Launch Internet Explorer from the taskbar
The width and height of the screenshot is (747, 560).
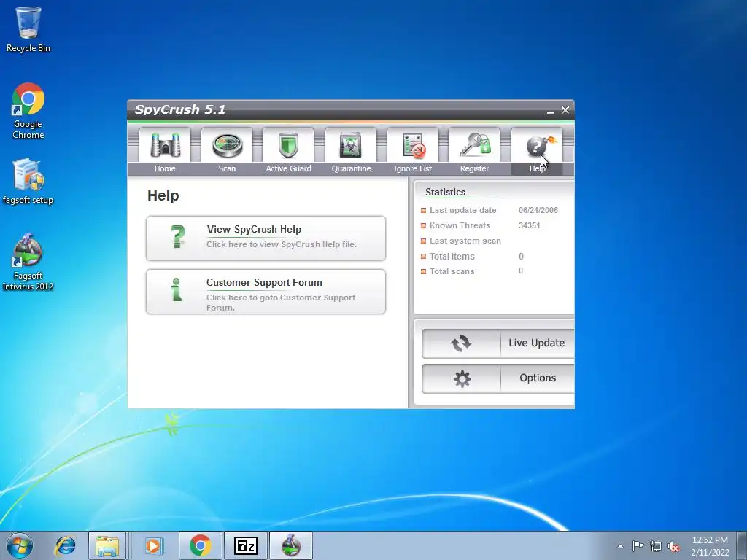point(65,545)
